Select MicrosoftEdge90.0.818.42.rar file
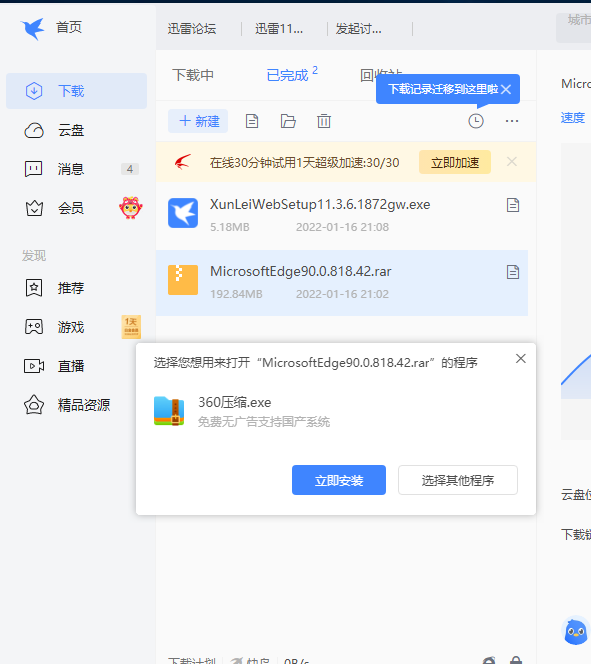 pyautogui.click(x=342, y=282)
